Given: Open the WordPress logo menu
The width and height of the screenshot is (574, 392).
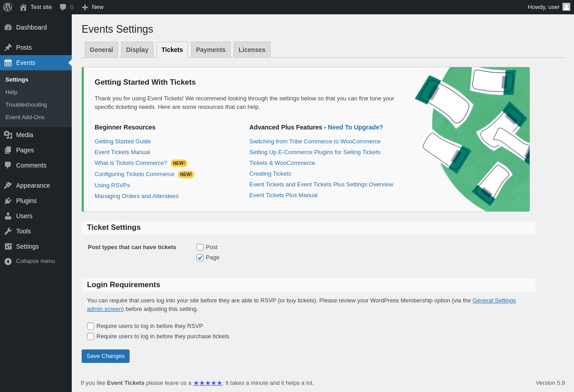Looking at the screenshot, I should click(8, 7).
